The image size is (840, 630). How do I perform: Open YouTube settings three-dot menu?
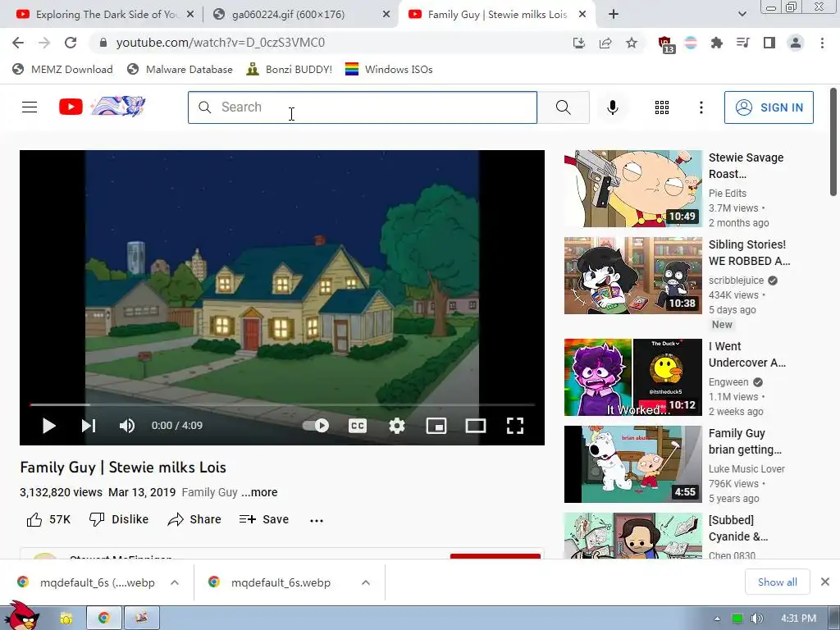[701, 107]
